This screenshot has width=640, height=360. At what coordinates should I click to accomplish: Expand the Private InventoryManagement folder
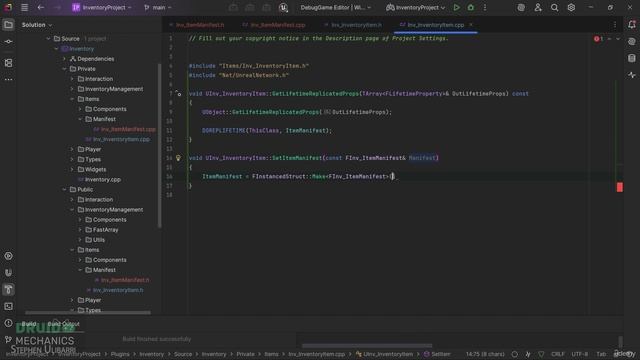pyautogui.click(x=72, y=89)
